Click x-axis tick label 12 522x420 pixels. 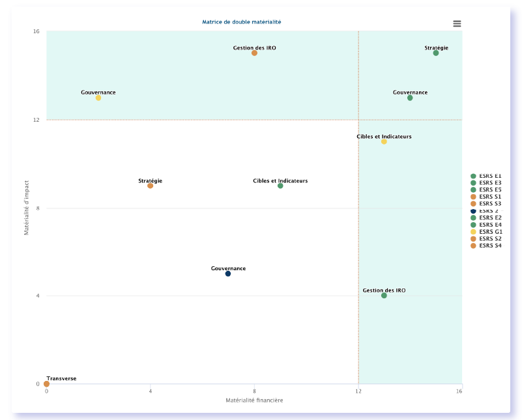358,391
